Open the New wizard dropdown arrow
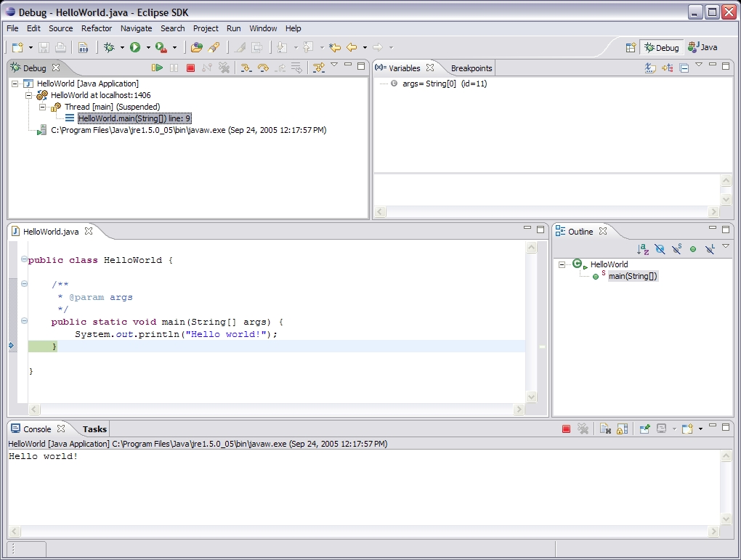The image size is (741, 560). point(31,47)
